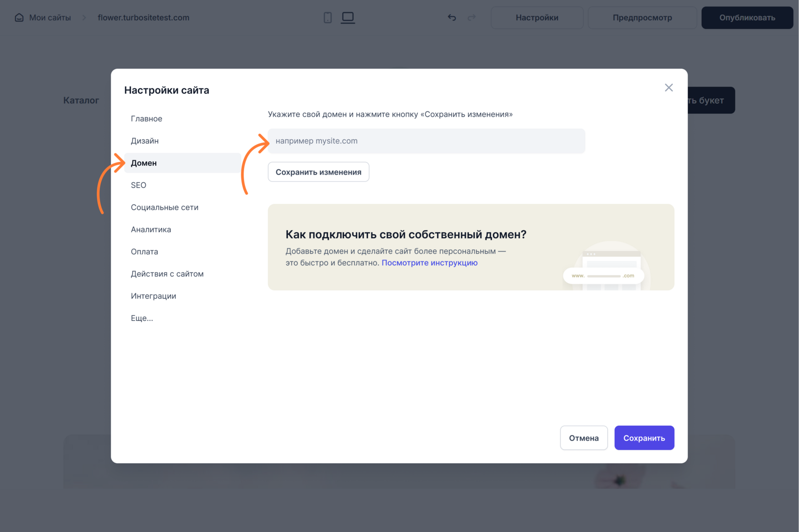The image size is (799, 532).
Task: Switch to mobile device preview icon
Action: [x=328, y=17]
